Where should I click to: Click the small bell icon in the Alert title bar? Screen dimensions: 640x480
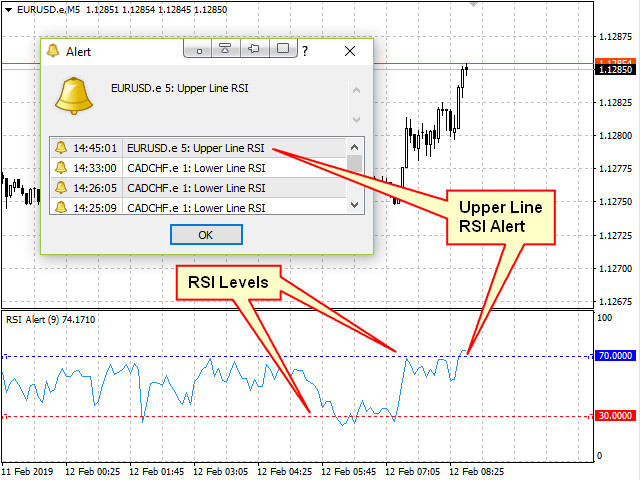coord(53,51)
